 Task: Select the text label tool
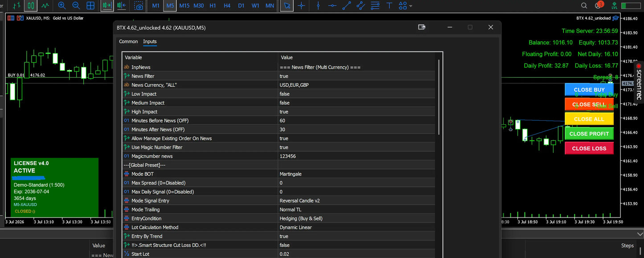[x=390, y=6]
